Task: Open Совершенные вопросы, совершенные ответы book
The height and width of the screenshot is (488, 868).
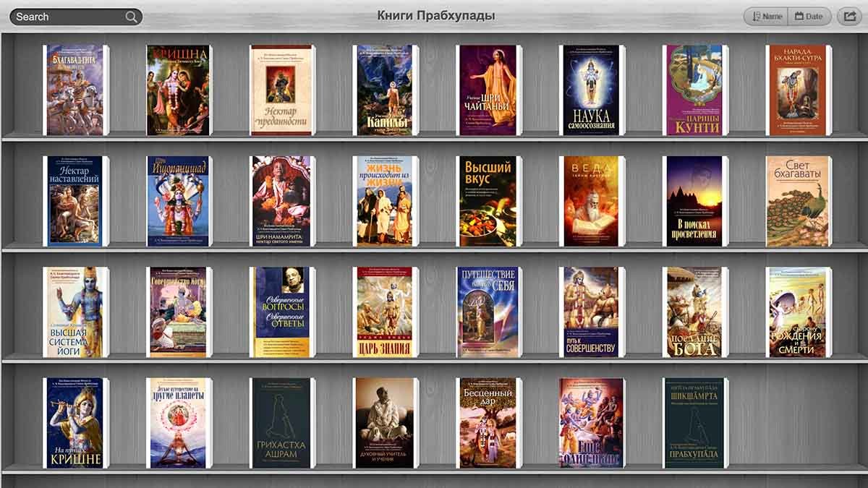Action: tap(282, 312)
